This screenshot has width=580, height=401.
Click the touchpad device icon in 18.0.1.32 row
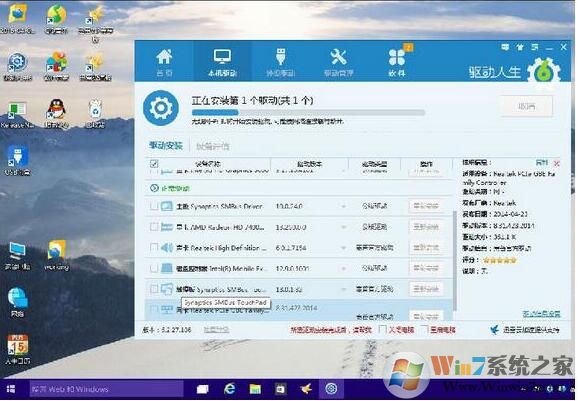point(167,289)
